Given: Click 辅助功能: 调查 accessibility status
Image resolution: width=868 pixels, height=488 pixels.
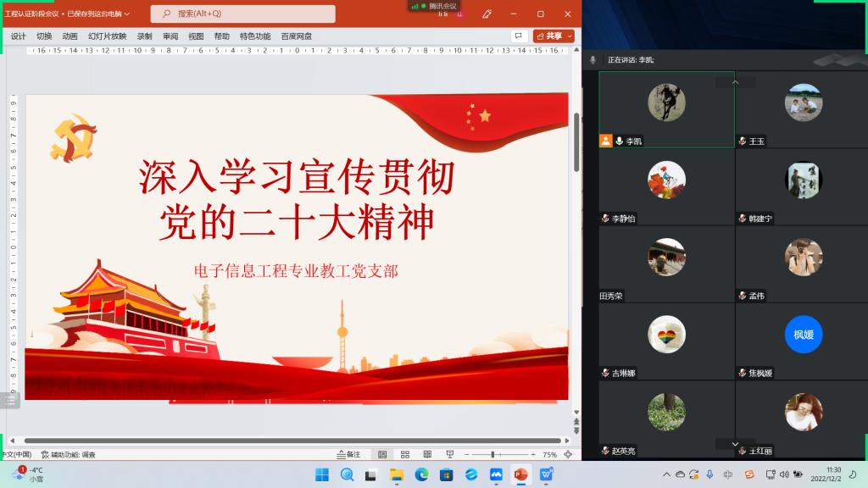Looking at the screenshot, I should point(74,455).
